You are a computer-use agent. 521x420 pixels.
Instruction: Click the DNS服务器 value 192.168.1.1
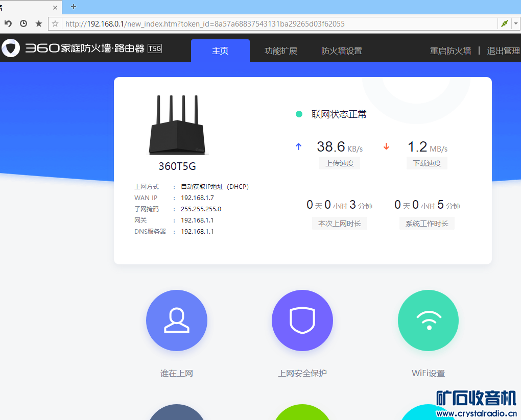click(x=197, y=232)
